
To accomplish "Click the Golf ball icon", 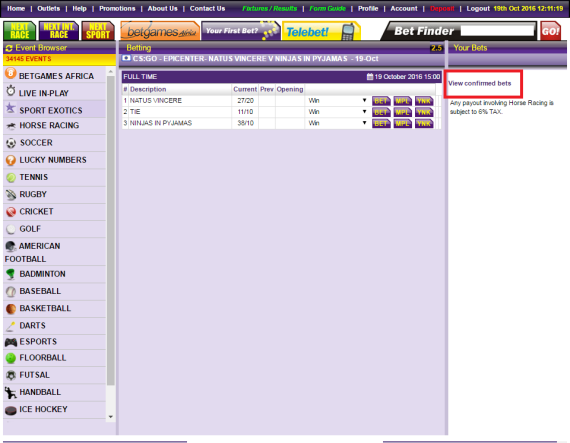I will coord(11,229).
